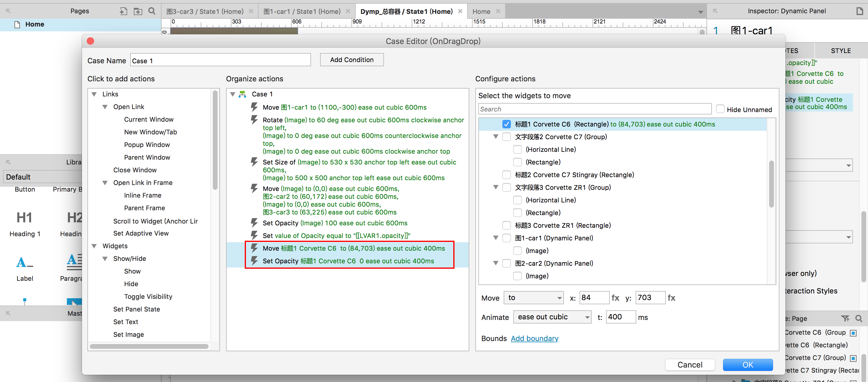Switch to 图1-car1 / State1 (Home) tab
This screenshot has width=868, height=382.
tap(302, 11)
